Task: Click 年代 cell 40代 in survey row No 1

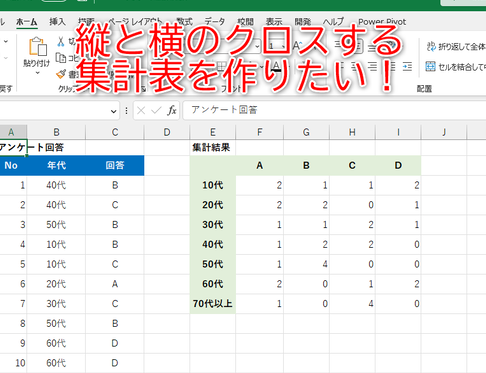Action: click(x=56, y=185)
